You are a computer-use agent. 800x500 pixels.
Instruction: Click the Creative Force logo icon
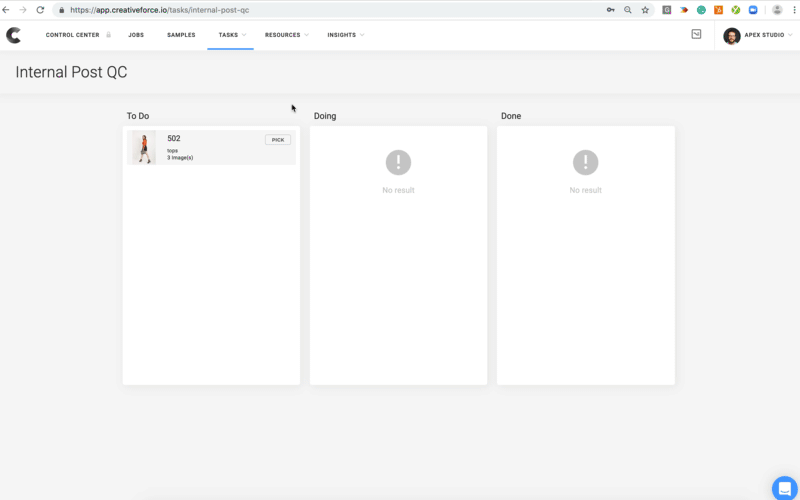(14, 35)
